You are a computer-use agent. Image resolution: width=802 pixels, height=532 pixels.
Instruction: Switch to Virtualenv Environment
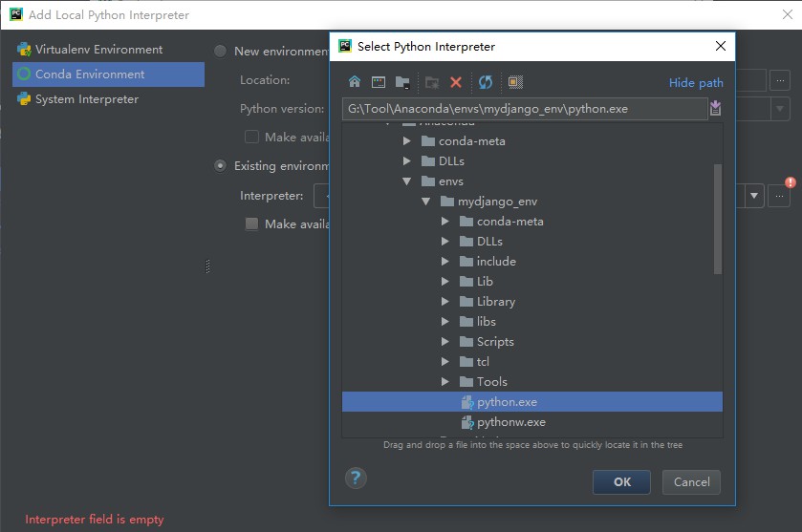pyautogui.click(x=98, y=50)
